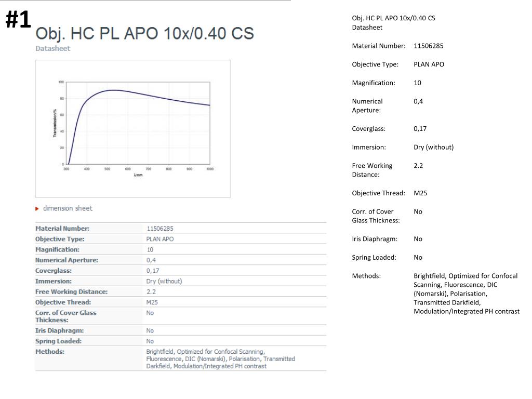The image size is (532, 399).
Task: Open the transmission curve chart image
Action: click(x=133, y=129)
